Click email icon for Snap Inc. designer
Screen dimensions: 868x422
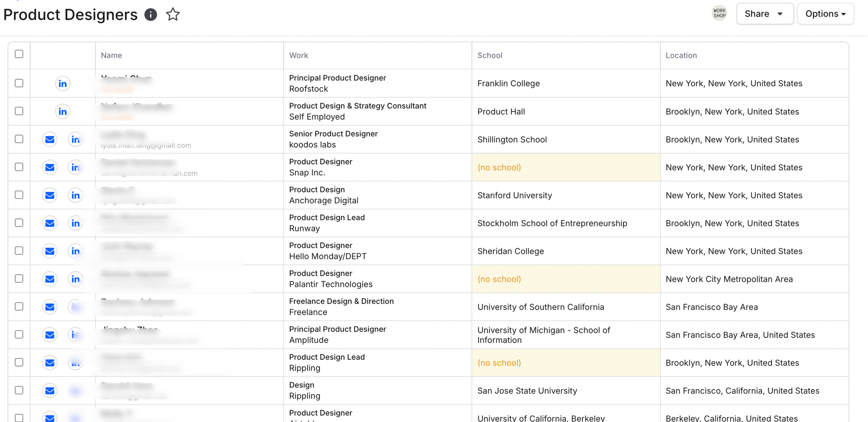point(50,167)
